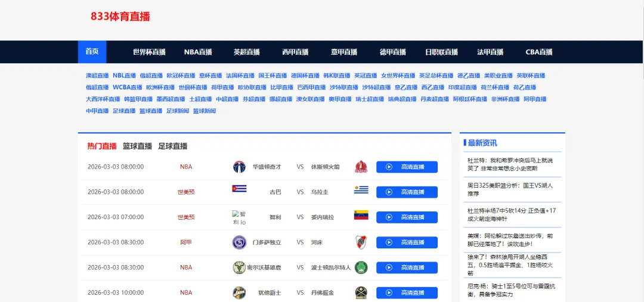Play 高清直播 for 古巴 vs 乌拉圭

tap(407, 192)
